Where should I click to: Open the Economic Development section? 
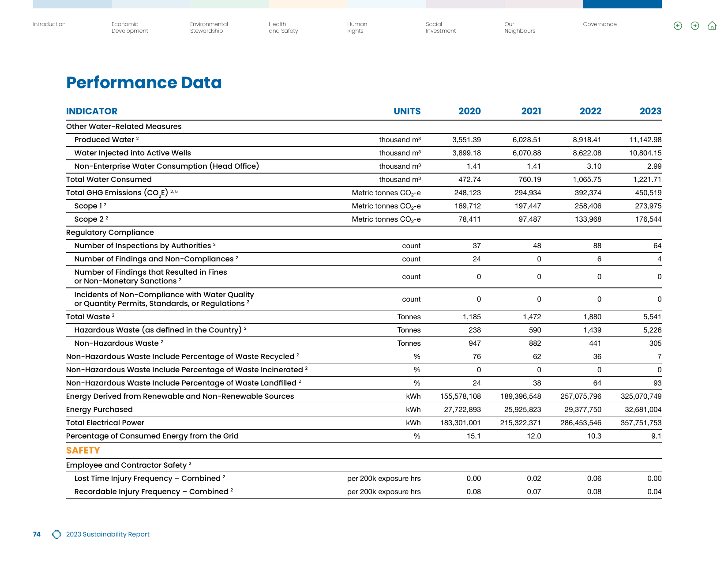pos(130,27)
